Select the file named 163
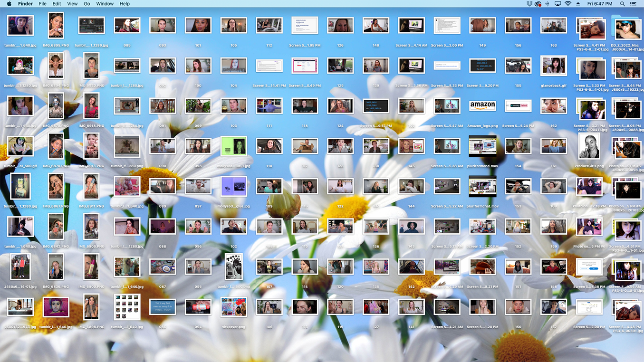Image resolution: width=644 pixels, height=362 pixels. point(554,25)
